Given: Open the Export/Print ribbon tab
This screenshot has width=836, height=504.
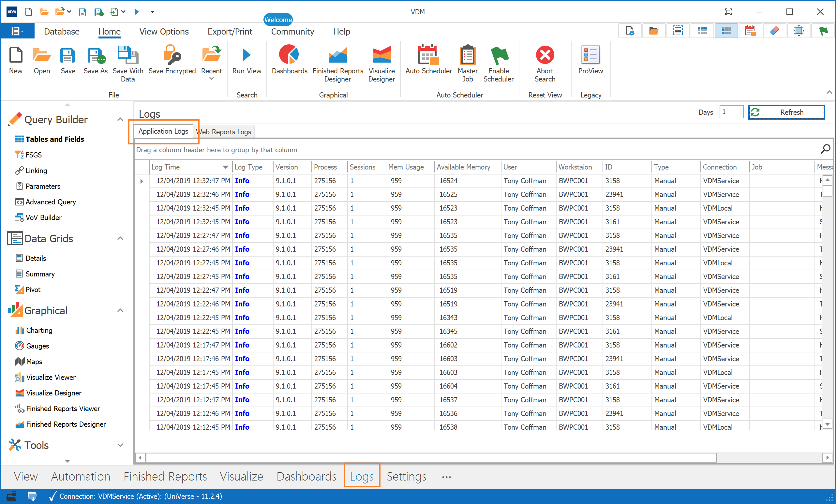Looking at the screenshot, I should (x=230, y=32).
